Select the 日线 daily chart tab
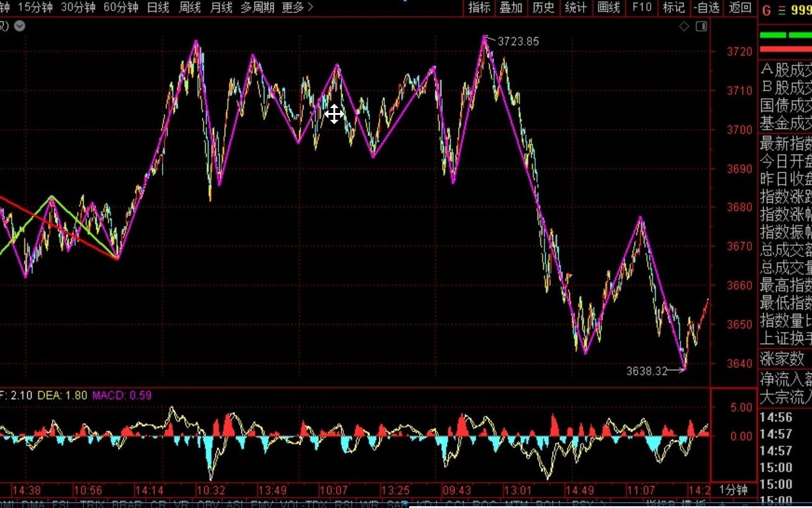 158,7
